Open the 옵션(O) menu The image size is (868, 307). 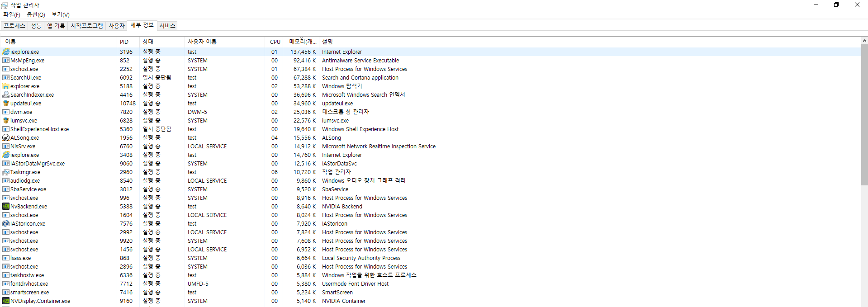[x=36, y=15]
